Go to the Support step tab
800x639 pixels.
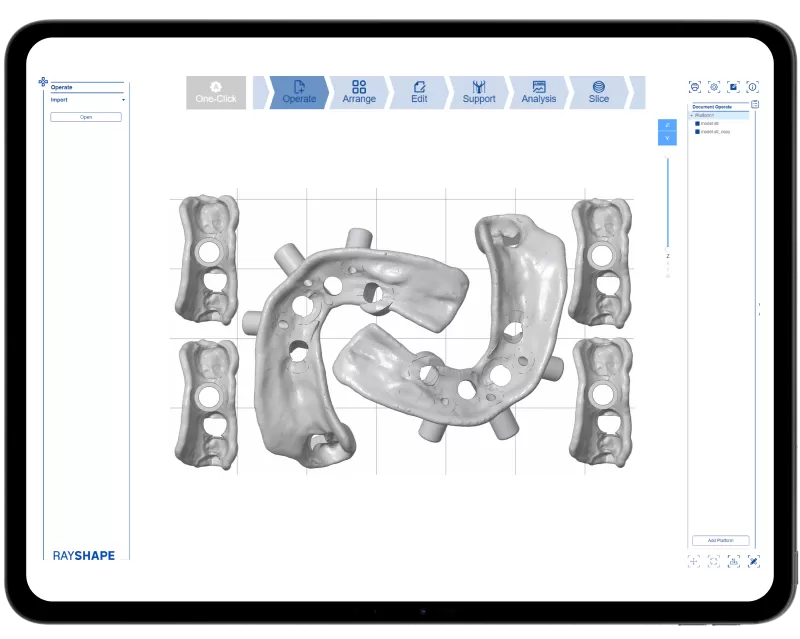tap(479, 92)
